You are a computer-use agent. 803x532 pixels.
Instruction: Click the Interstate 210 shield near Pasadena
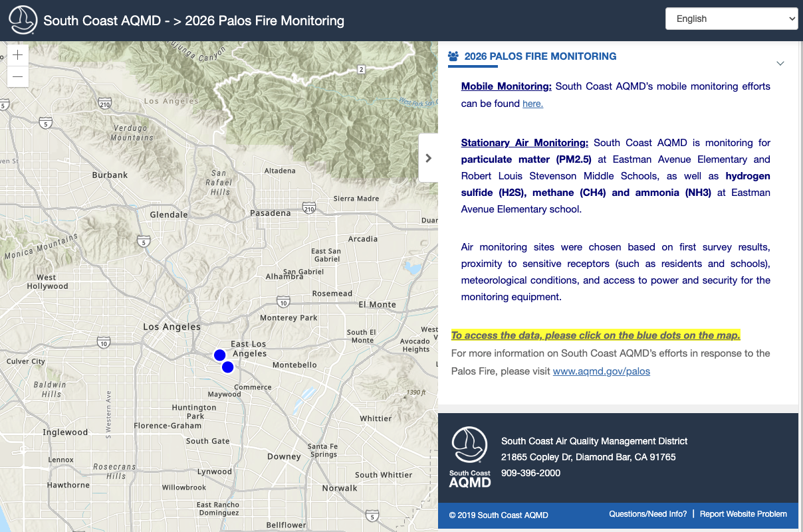(x=309, y=207)
